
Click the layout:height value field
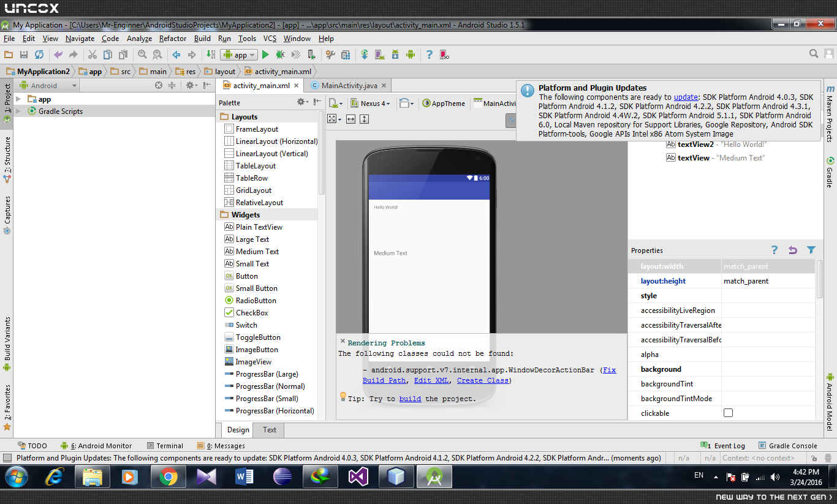point(768,281)
